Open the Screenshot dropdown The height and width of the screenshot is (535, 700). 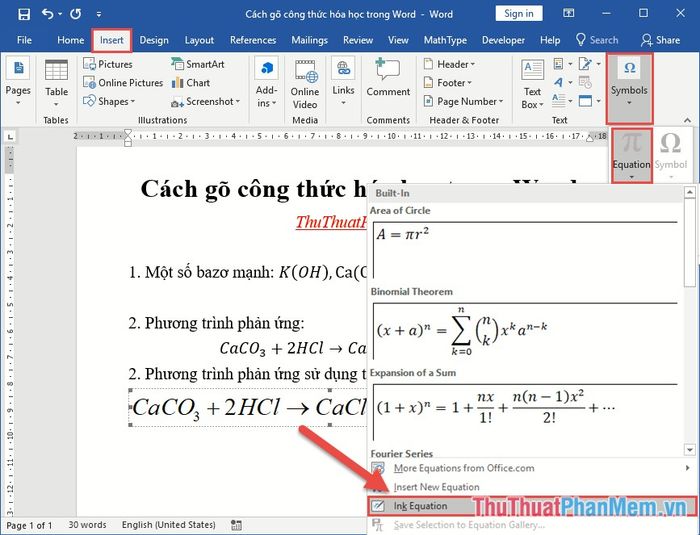pos(206,101)
